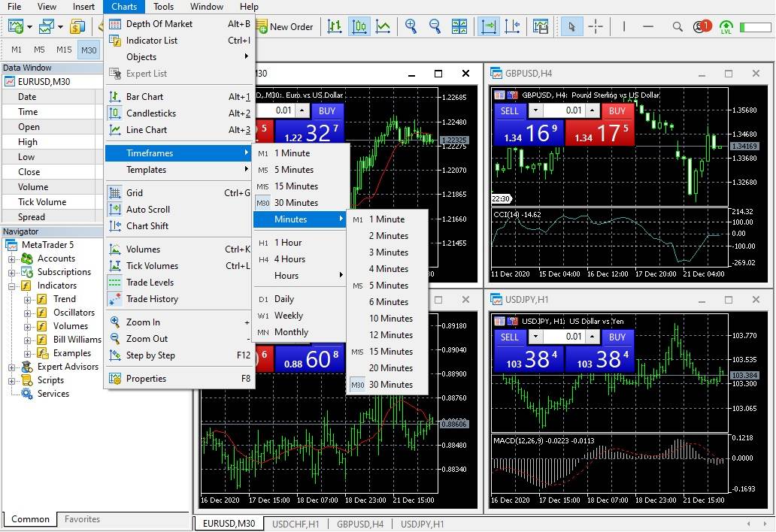Toggle the green LVL trade levels icon

[726, 27]
